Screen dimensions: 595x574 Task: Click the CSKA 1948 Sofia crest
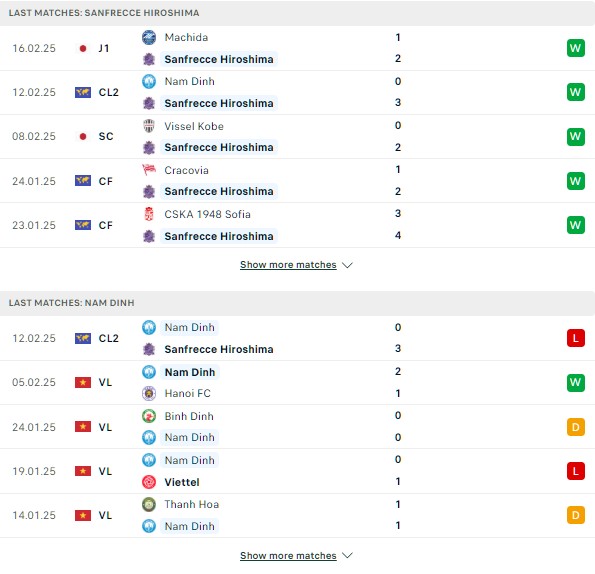point(149,214)
